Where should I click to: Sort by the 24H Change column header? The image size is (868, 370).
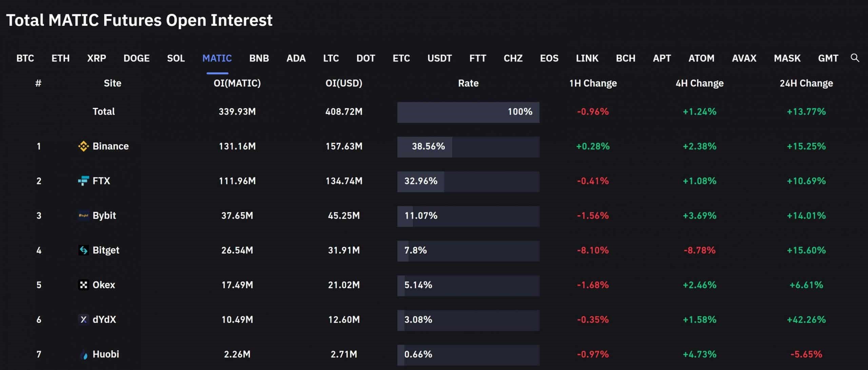pos(806,83)
